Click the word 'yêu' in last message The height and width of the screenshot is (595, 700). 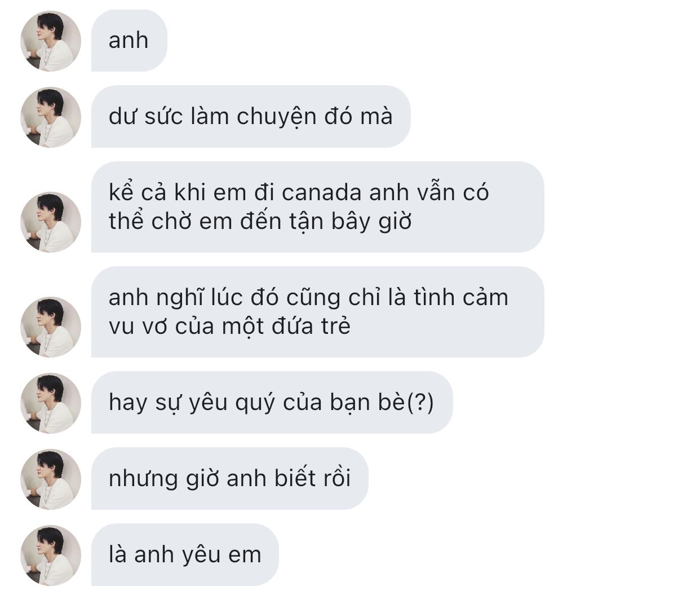click(x=201, y=556)
